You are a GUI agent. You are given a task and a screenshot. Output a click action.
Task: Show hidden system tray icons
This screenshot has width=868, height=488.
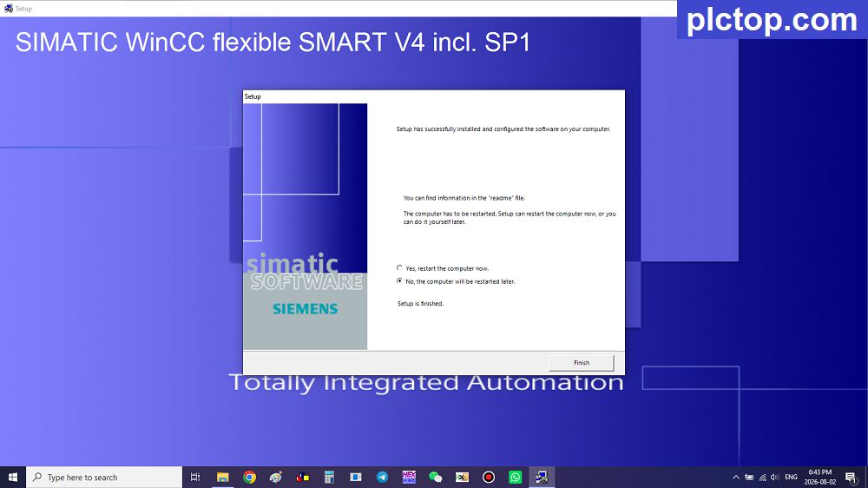736,477
